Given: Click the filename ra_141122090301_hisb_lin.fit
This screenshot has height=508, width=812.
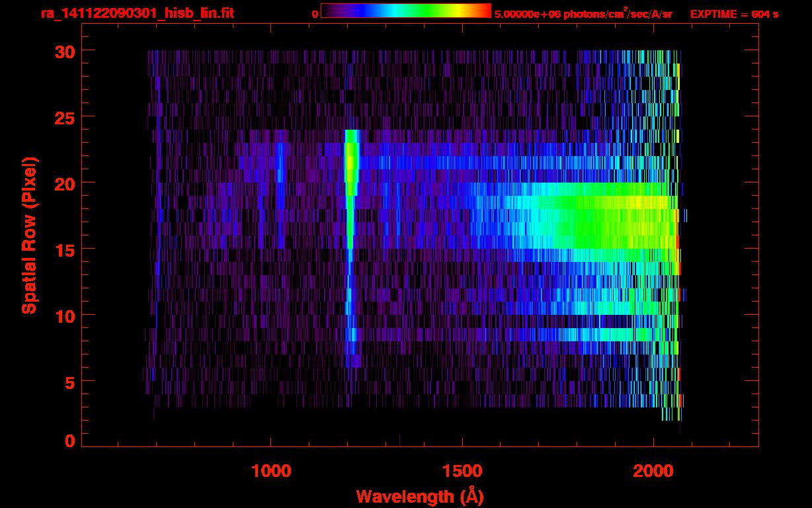Looking at the screenshot, I should pyautogui.click(x=137, y=13).
